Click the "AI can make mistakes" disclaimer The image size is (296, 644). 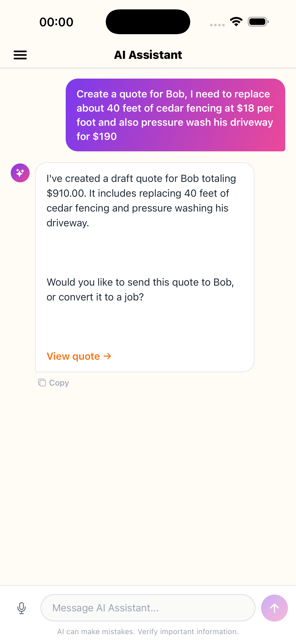tap(148, 632)
